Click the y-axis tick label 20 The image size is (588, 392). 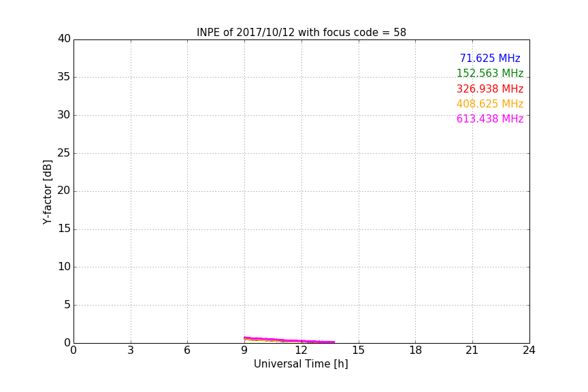click(x=64, y=191)
